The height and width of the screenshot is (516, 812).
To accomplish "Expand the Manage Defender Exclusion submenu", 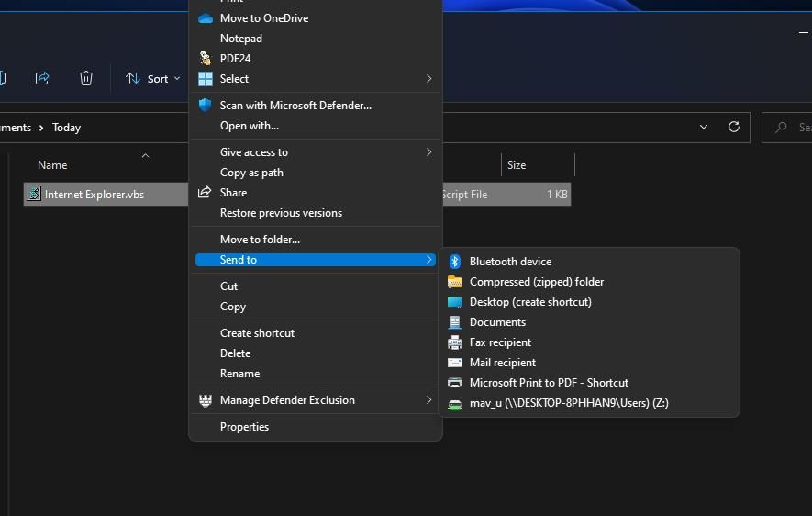I will coord(428,400).
